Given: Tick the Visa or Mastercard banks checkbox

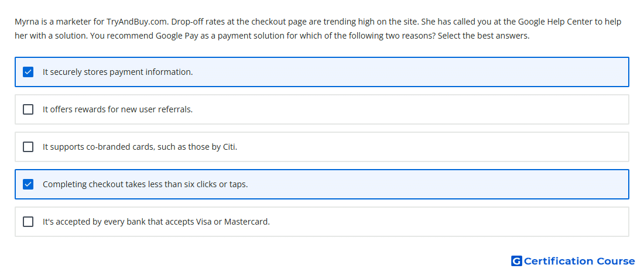Looking at the screenshot, I should pos(28,222).
